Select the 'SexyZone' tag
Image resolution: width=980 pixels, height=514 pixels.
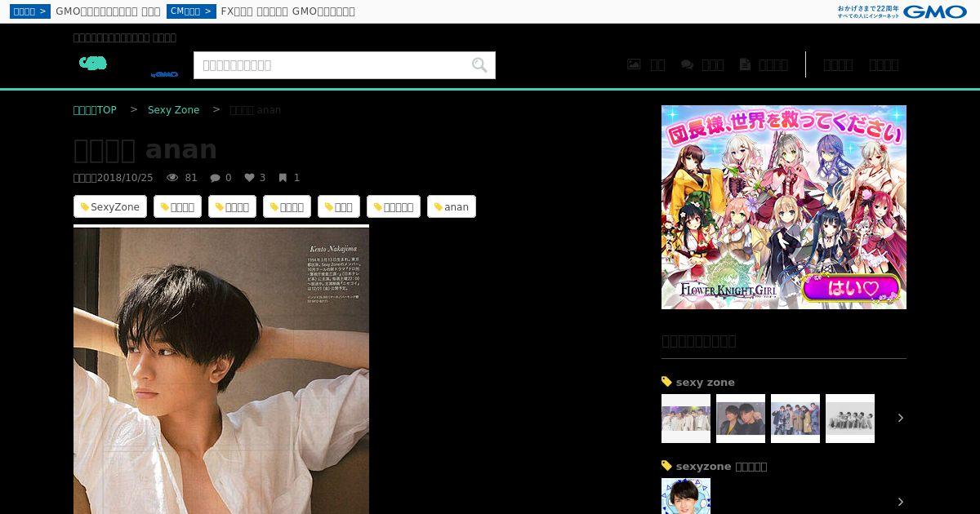(110, 207)
